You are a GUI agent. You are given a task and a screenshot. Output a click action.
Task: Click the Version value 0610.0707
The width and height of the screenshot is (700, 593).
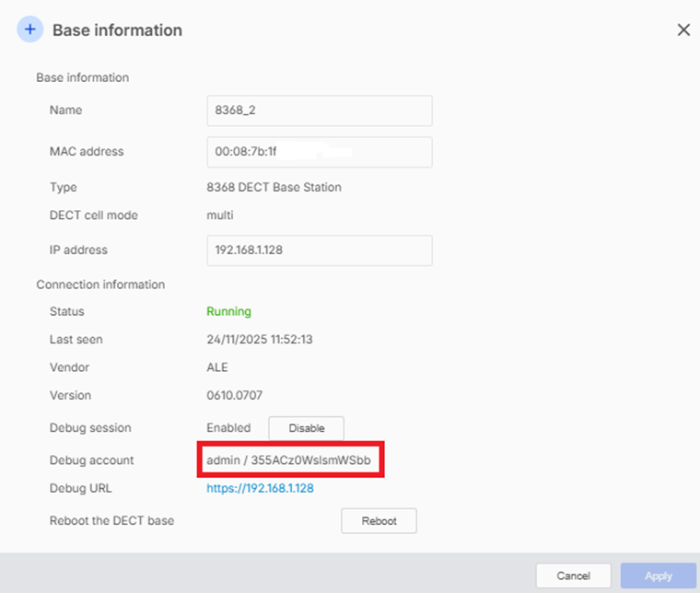[234, 396]
